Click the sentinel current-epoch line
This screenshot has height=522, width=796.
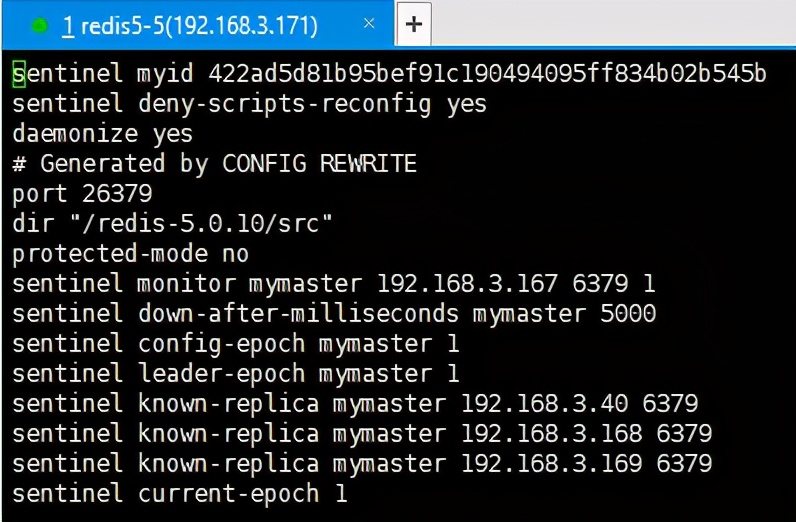coord(179,494)
